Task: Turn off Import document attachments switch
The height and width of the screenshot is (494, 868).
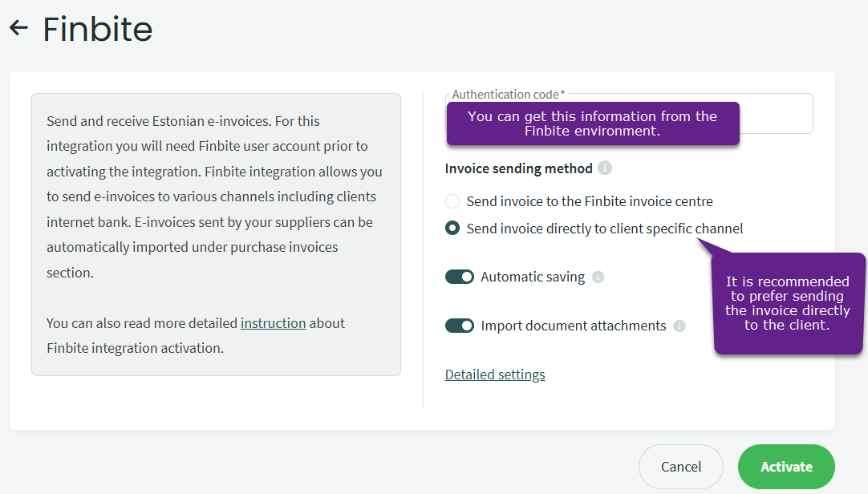Action: click(x=460, y=326)
